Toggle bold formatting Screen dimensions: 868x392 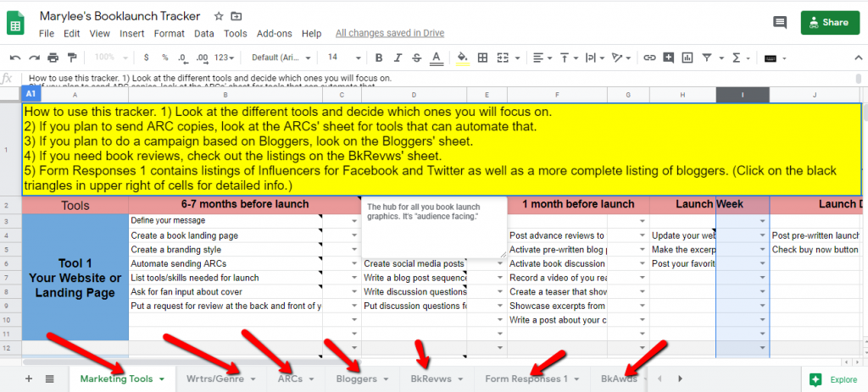point(379,58)
